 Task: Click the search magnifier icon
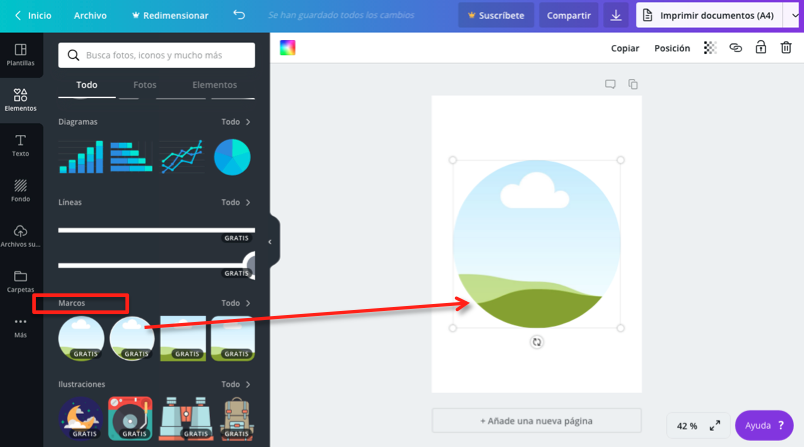73,55
